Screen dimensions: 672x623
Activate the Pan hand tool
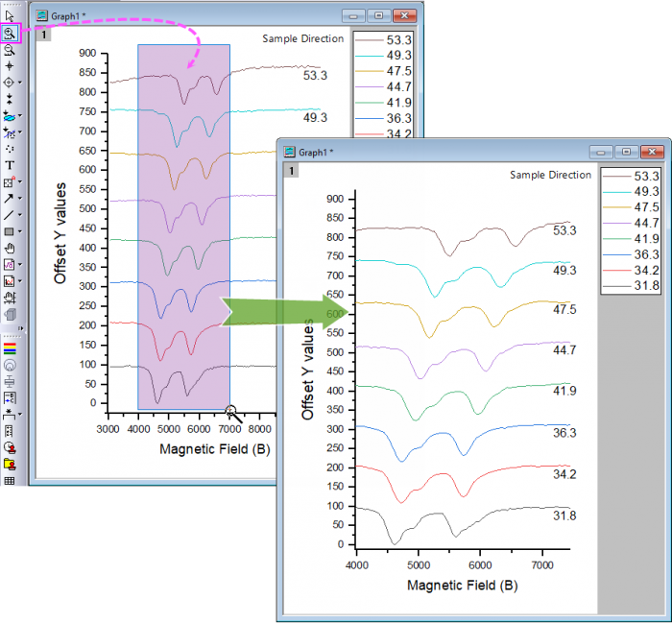click(10, 248)
